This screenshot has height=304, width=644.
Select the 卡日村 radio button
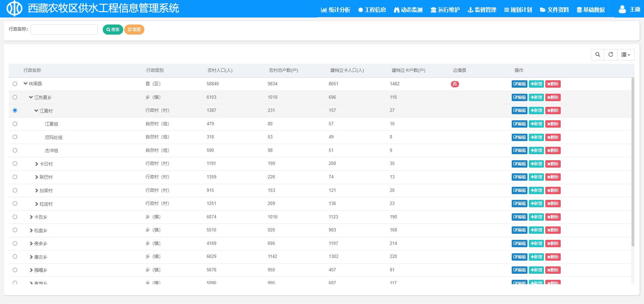[x=15, y=164]
